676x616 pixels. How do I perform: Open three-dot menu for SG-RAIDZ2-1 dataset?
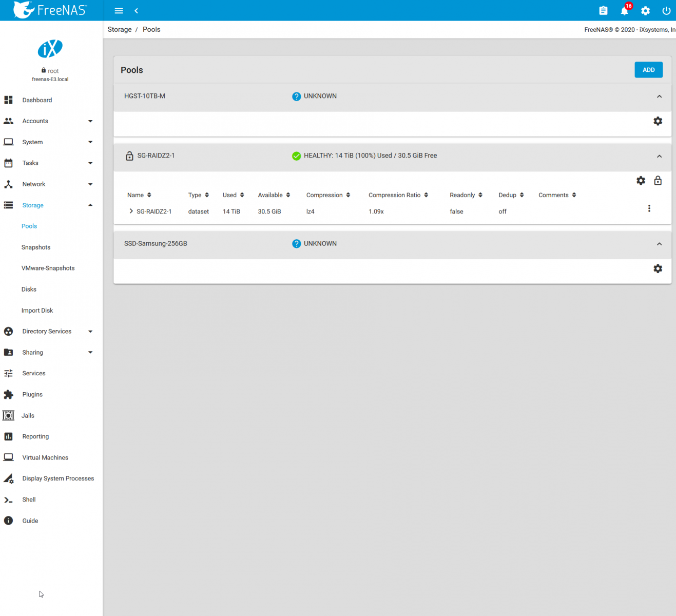coord(649,208)
